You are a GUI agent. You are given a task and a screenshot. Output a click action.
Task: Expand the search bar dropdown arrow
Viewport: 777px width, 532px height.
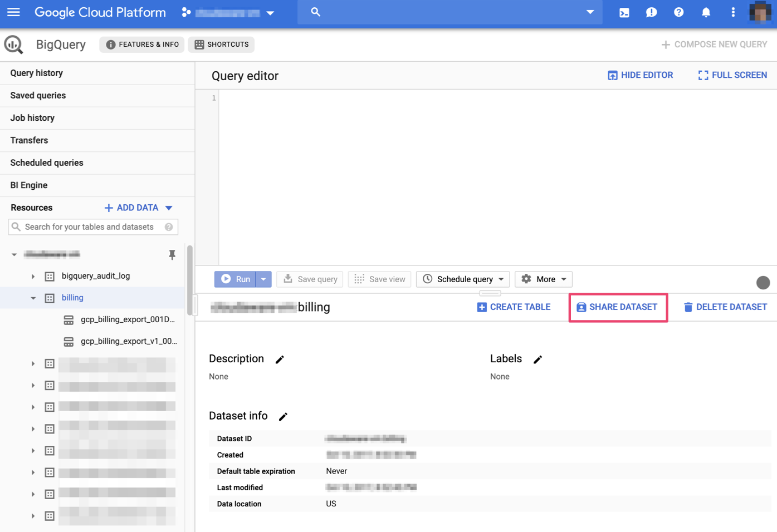click(x=590, y=12)
